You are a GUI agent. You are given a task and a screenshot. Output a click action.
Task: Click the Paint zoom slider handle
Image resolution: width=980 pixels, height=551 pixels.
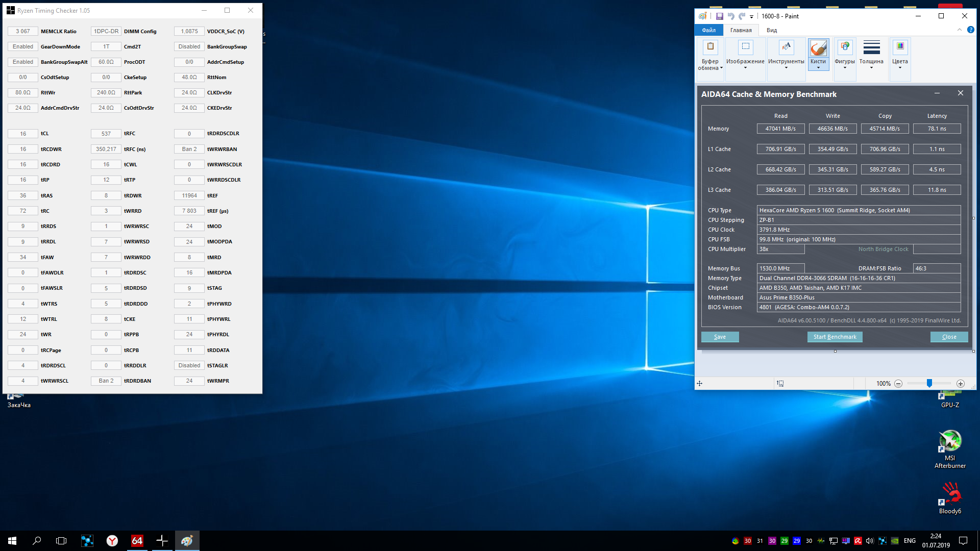929,383
